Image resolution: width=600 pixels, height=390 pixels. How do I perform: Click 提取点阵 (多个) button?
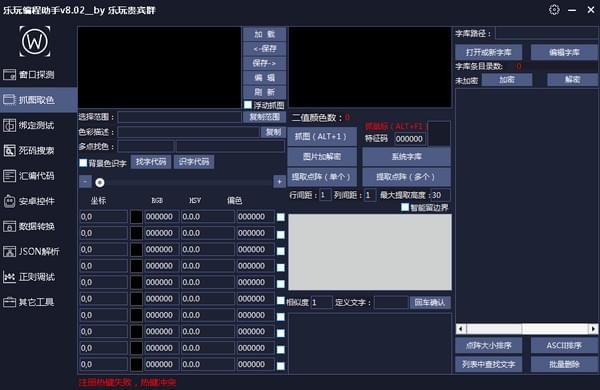tap(406, 177)
